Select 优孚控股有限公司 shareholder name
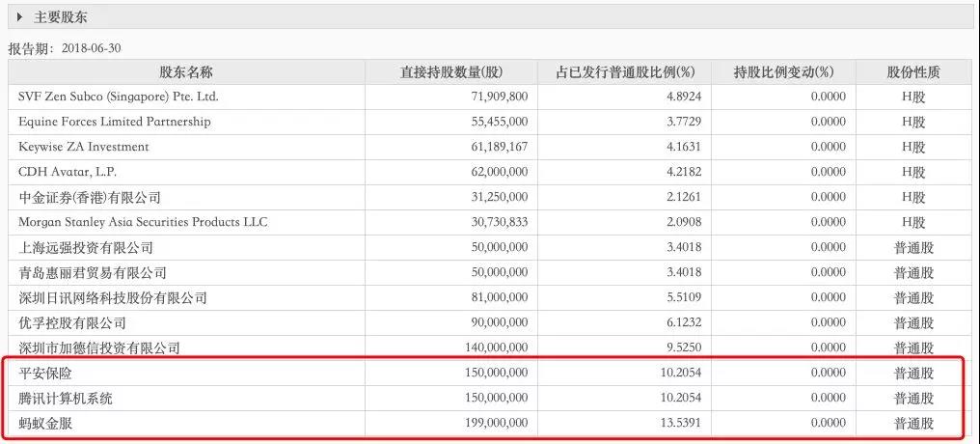The width and height of the screenshot is (980, 444). pyautogui.click(x=72, y=322)
